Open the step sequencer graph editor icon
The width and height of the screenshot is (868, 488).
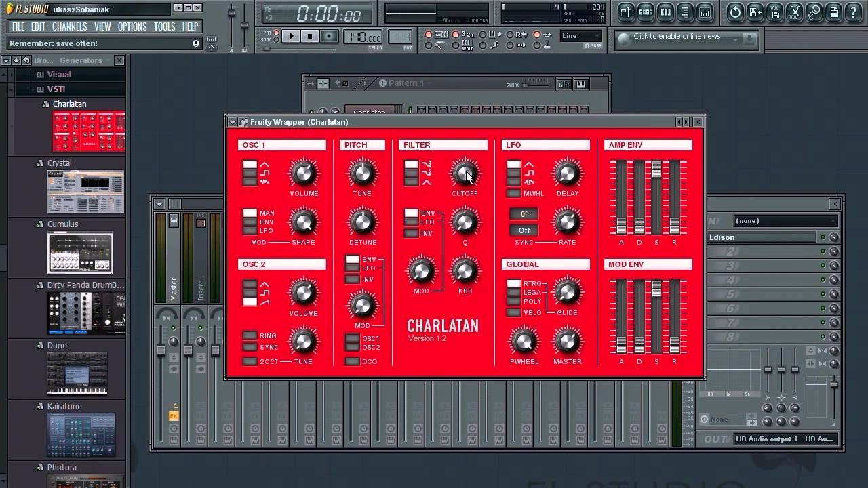pyautogui.click(x=564, y=84)
